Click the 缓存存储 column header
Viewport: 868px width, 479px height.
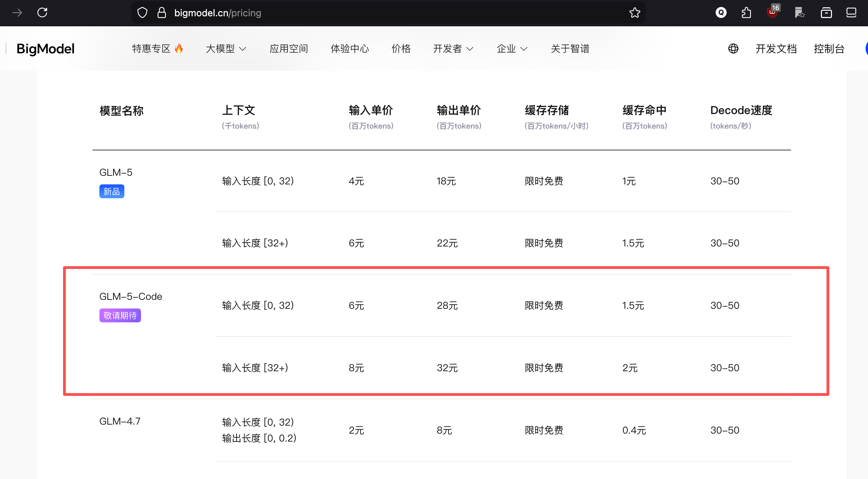click(x=547, y=110)
